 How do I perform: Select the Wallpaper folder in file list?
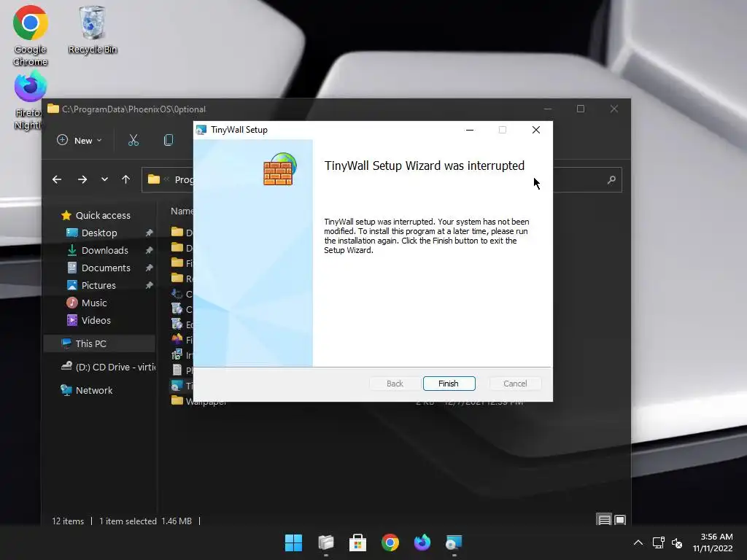pos(199,400)
